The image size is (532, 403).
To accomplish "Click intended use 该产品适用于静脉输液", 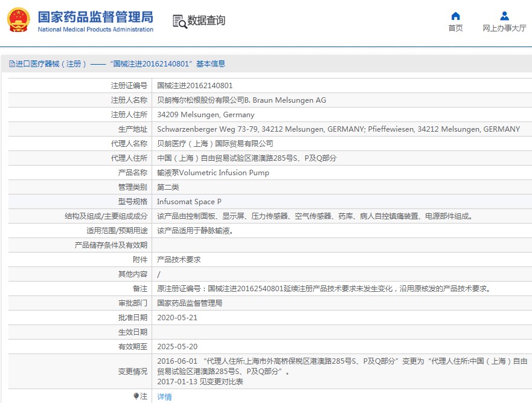I will click(195, 231).
